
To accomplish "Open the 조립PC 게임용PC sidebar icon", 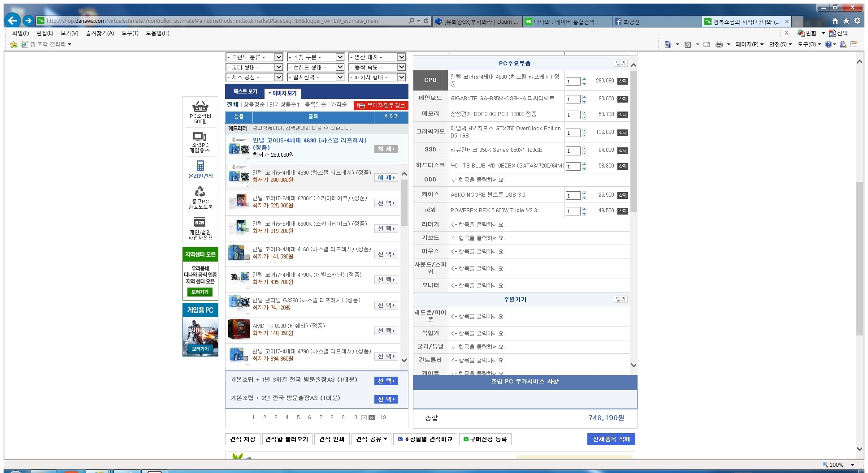I will pos(200,137).
